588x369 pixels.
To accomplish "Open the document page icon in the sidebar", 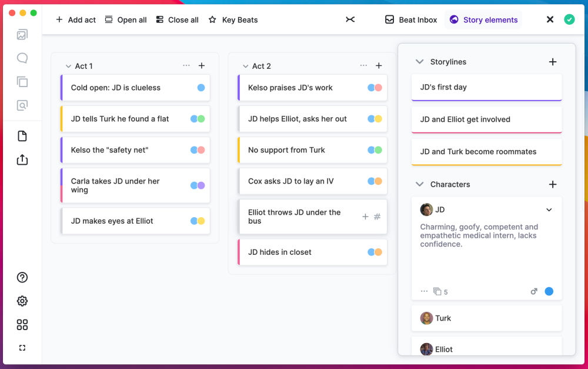I will pyautogui.click(x=22, y=136).
